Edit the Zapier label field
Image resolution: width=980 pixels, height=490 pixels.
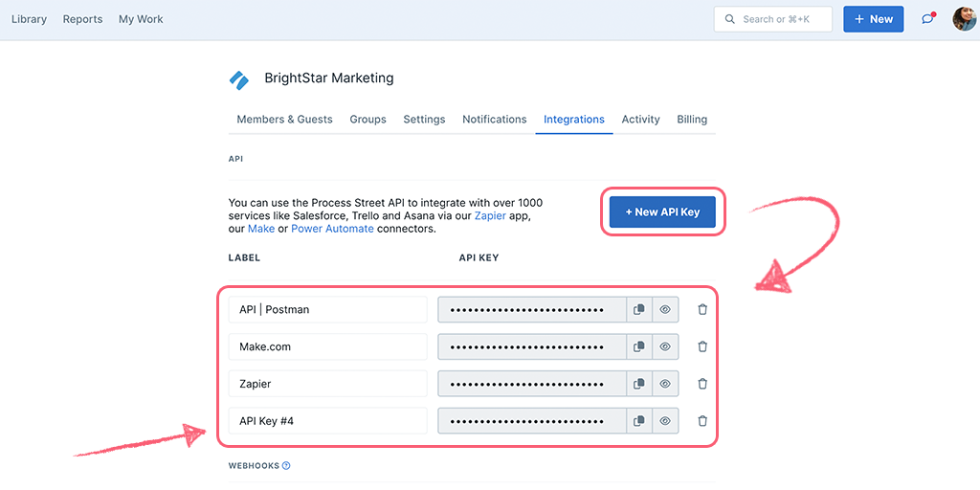point(328,384)
